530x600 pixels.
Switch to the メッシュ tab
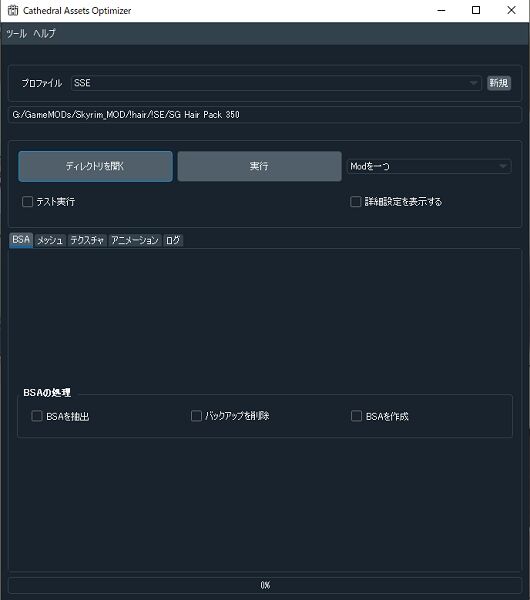50,241
